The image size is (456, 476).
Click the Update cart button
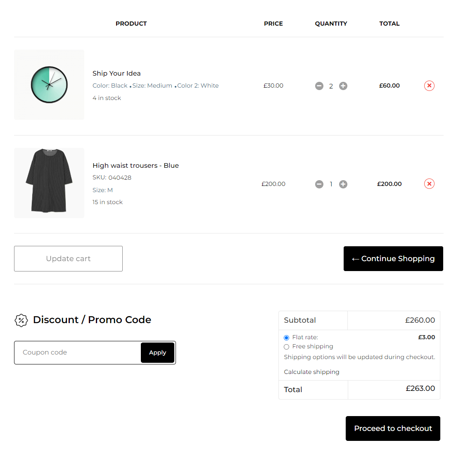[x=68, y=259]
